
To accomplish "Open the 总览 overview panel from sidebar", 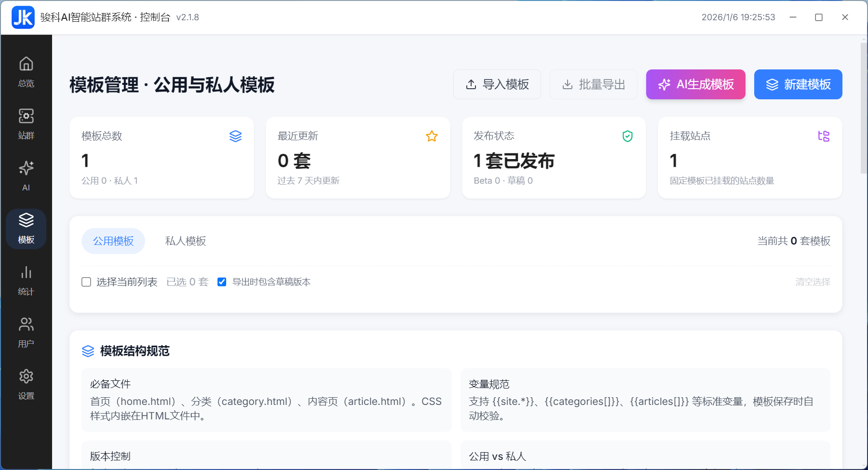I will coord(26,71).
